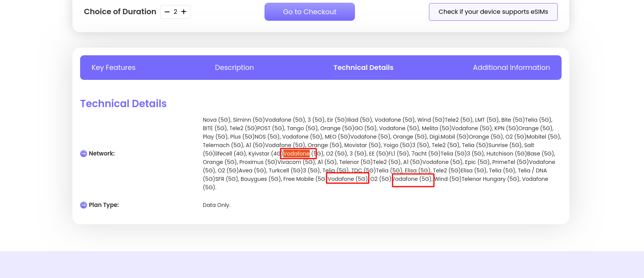Click the Digi.Mobil (5G) network entry

point(449,137)
